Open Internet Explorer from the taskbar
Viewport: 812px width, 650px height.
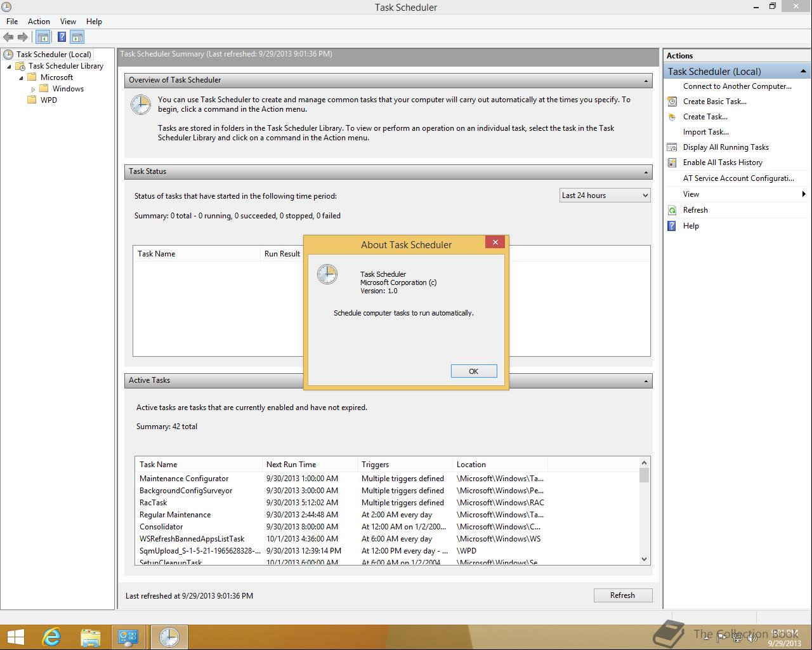pyautogui.click(x=51, y=637)
